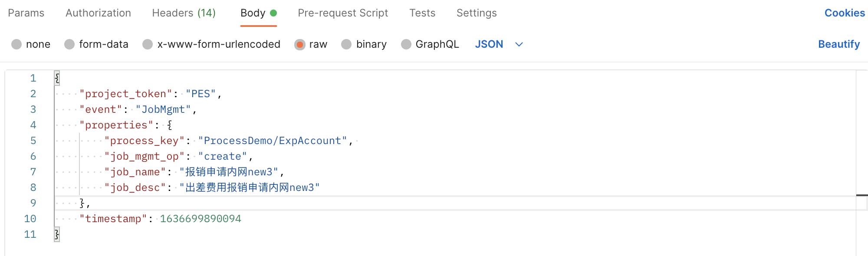Click the "properties" key on line 4
The height and width of the screenshot is (256, 868).
pyautogui.click(x=116, y=125)
